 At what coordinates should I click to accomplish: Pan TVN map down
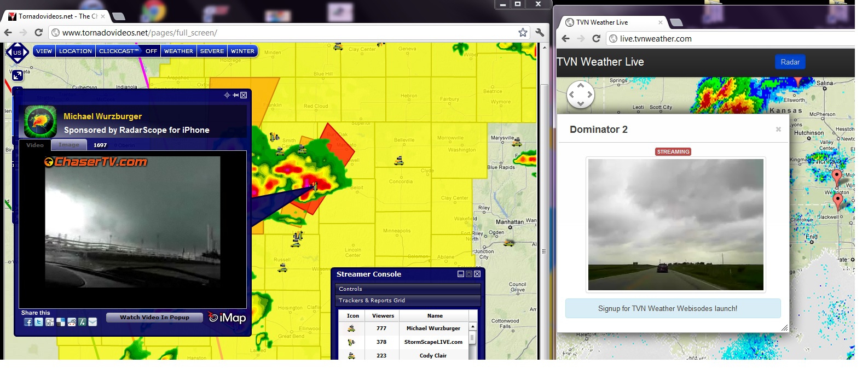[x=581, y=103]
